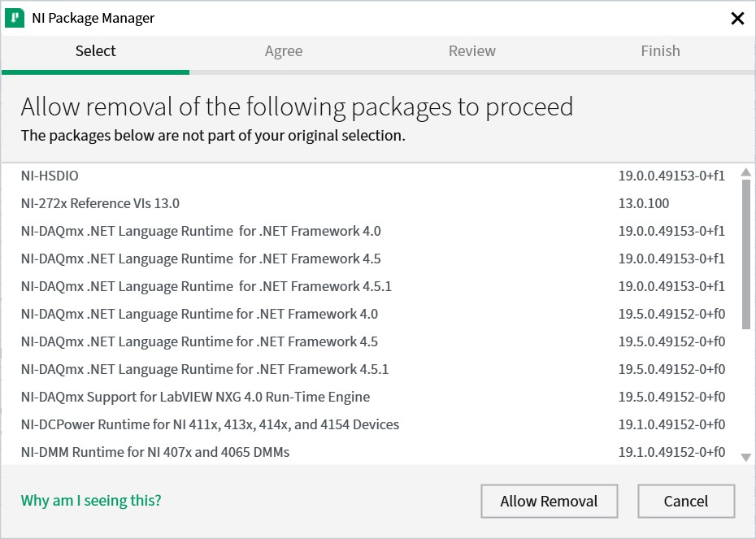Click the Allow Removal button
This screenshot has height=539, width=756.
pos(549,501)
